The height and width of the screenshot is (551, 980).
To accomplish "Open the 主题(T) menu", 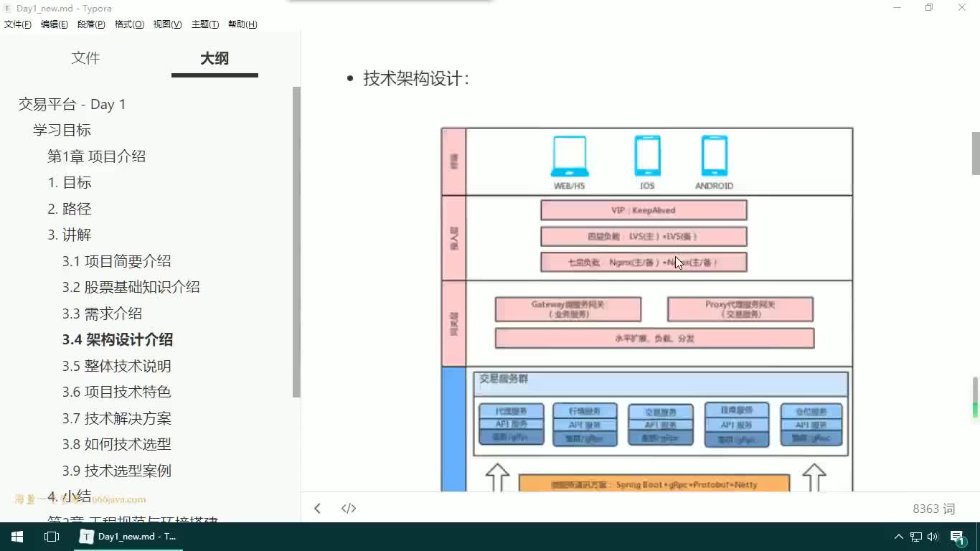I will point(205,24).
